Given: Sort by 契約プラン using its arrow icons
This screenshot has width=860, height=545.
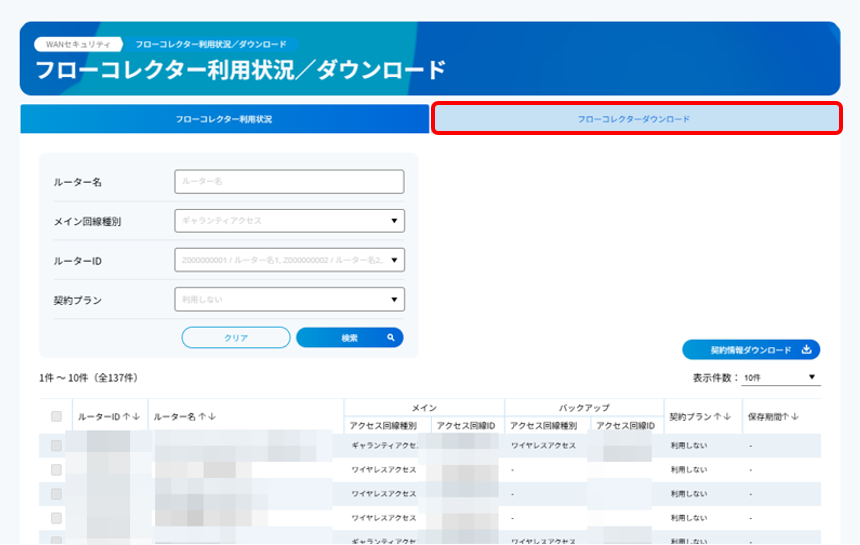Looking at the screenshot, I should point(723,416).
